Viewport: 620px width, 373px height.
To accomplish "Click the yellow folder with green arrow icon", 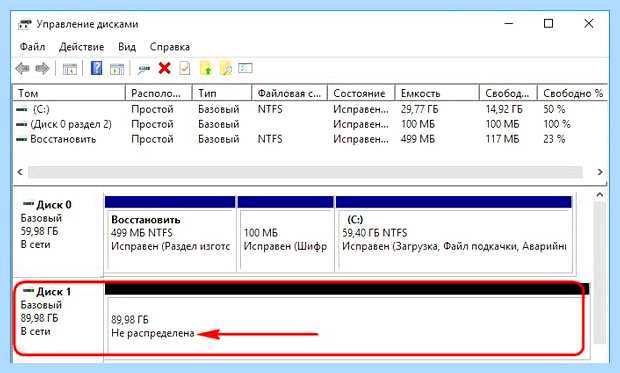I will pyautogui.click(x=206, y=68).
